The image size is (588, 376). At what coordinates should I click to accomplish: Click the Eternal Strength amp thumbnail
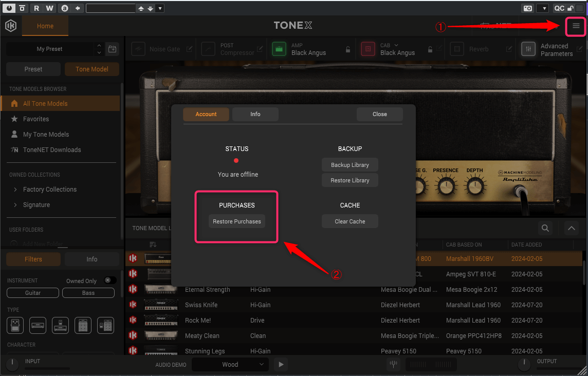(160, 289)
